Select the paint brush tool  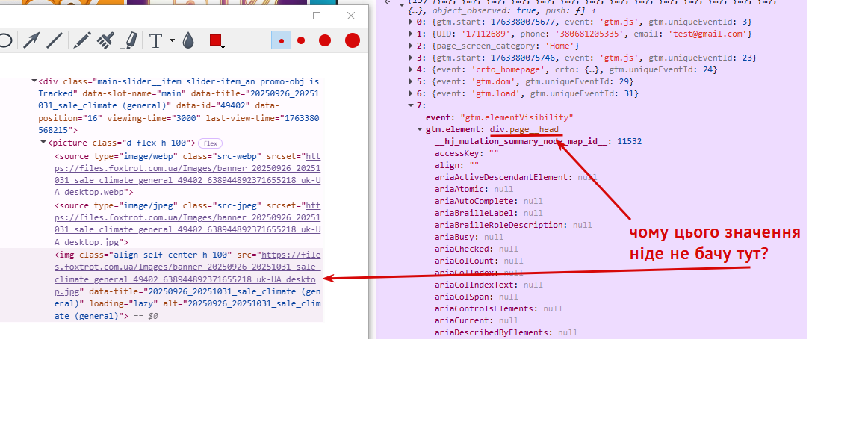click(105, 40)
